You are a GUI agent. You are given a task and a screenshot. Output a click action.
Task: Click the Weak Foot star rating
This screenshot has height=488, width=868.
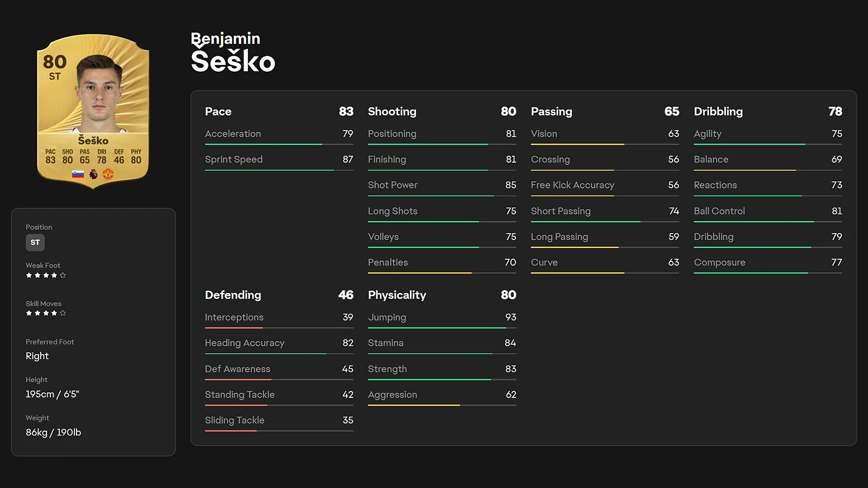coord(46,275)
